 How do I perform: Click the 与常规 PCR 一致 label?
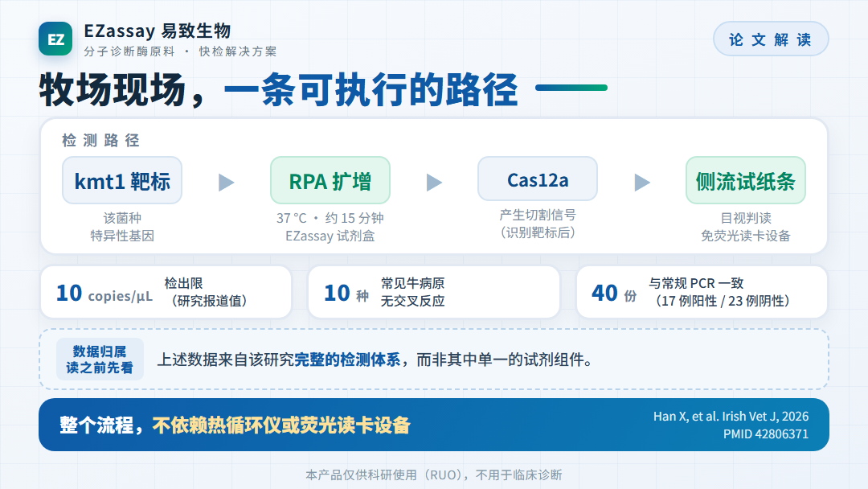tap(696, 284)
